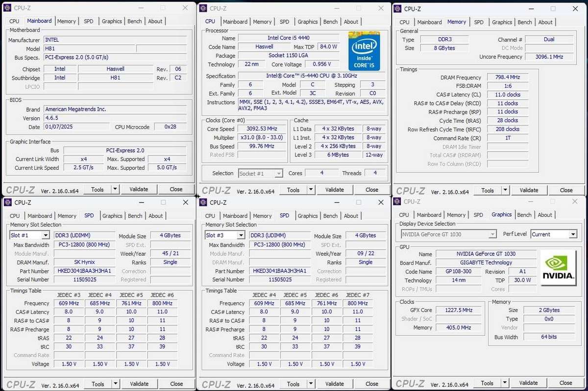Click the CPU-Z app icon in Mainboard window title bar

pos(7,8)
